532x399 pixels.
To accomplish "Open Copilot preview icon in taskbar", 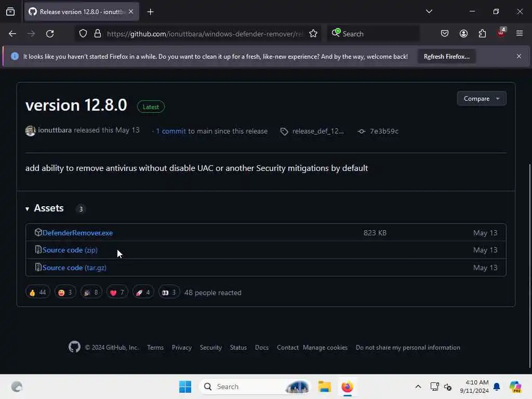I will point(515,387).
